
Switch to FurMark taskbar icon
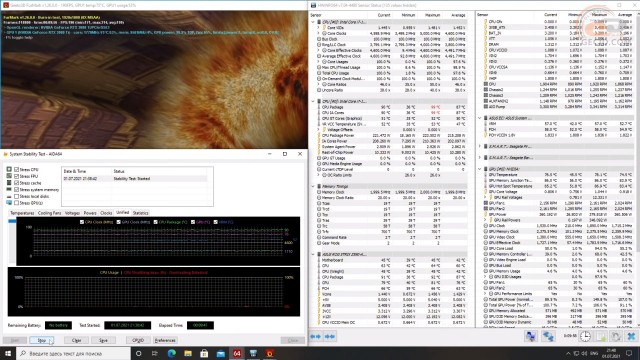(x=269, y=353)
